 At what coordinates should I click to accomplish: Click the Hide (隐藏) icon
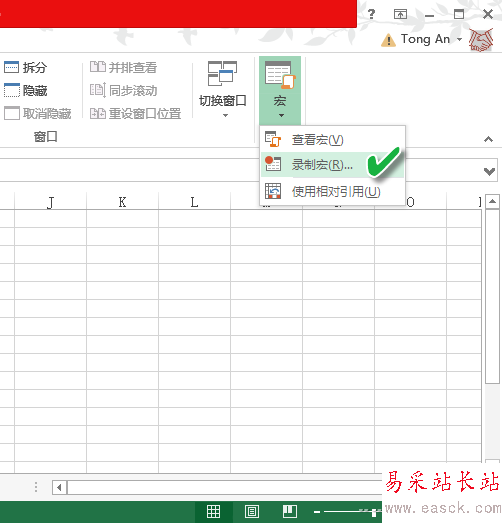pos(11,90)
